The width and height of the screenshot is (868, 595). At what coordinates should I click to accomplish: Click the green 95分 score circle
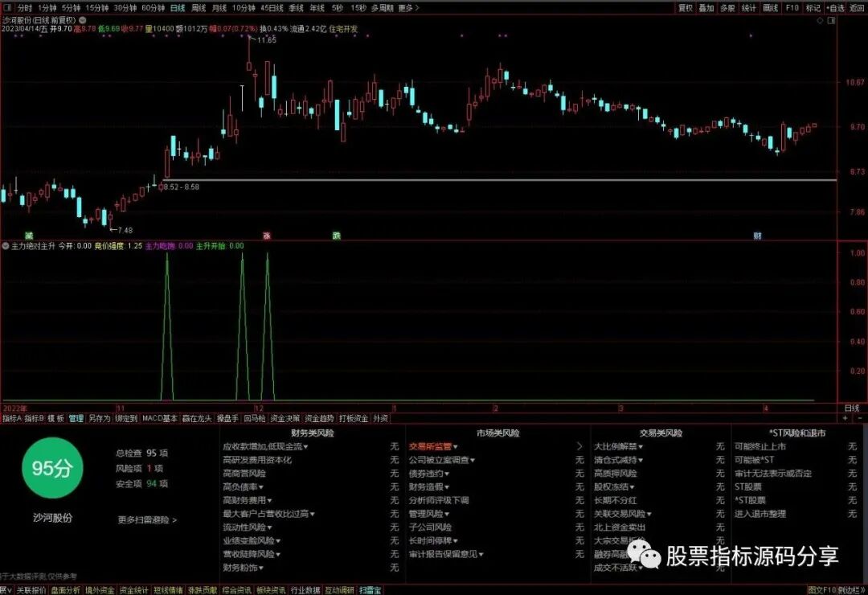click(x=52, y=468)
